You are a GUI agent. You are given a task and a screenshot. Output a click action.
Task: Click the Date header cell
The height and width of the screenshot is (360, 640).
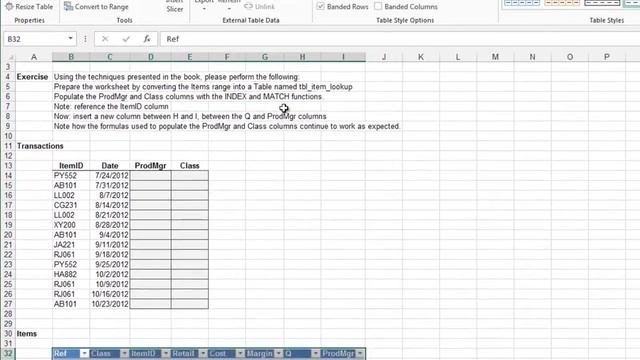coord(110,166)
